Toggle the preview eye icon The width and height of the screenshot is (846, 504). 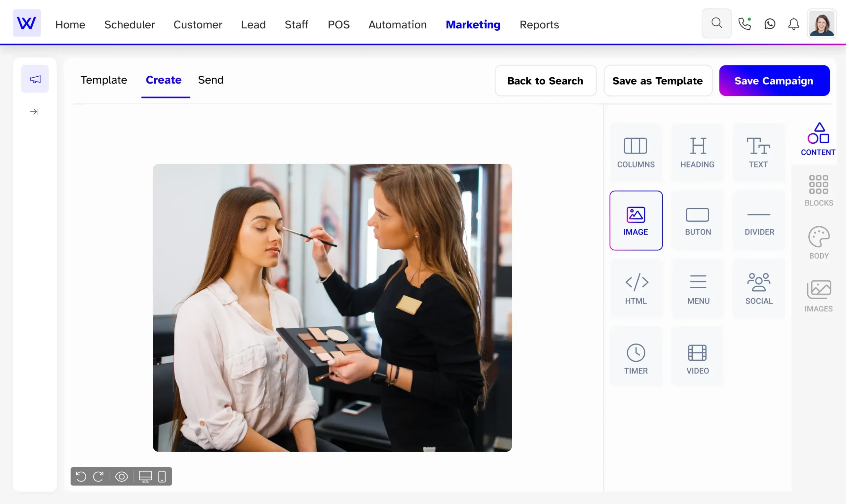(121, 477)
